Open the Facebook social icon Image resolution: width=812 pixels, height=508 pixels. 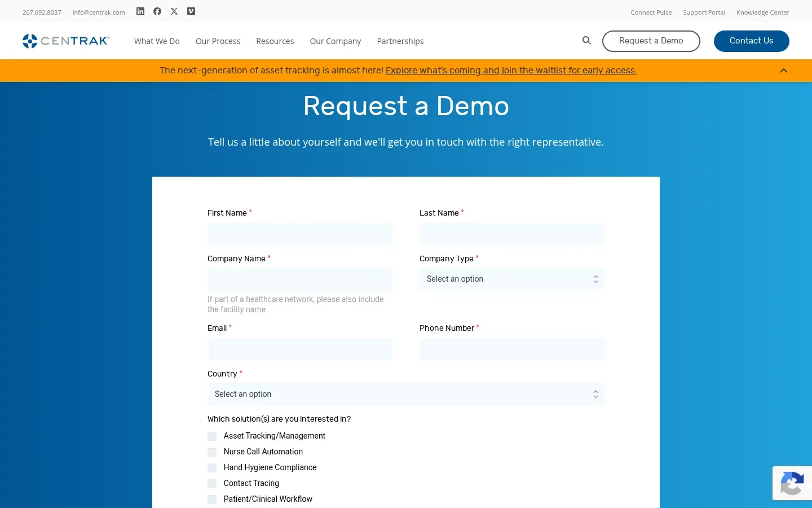[157, 11]
